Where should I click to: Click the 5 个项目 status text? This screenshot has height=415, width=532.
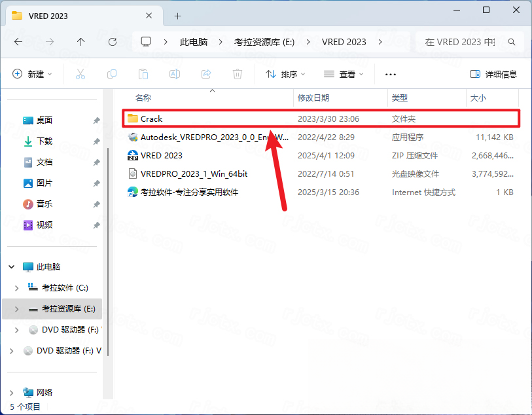(x=25, y=406)
